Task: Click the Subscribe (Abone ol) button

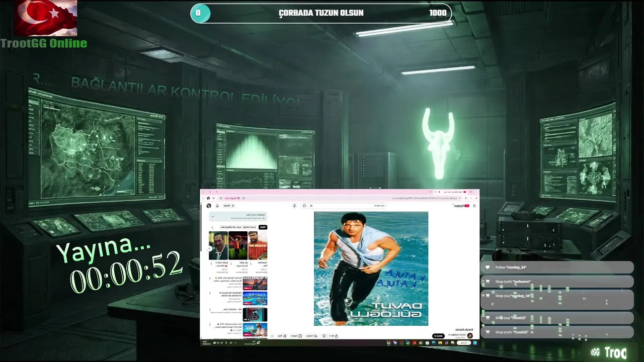Action: tap(438, 336)
